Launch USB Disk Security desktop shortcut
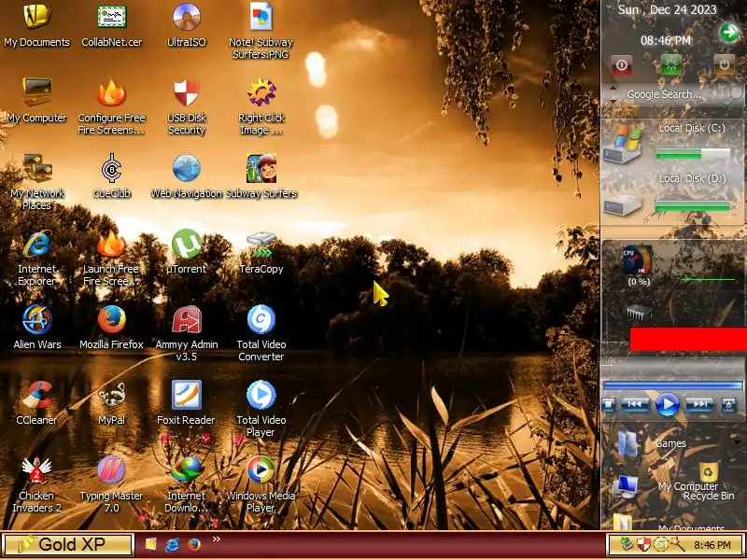This screenshot has width=747, height=560. (x=186, y=106)
